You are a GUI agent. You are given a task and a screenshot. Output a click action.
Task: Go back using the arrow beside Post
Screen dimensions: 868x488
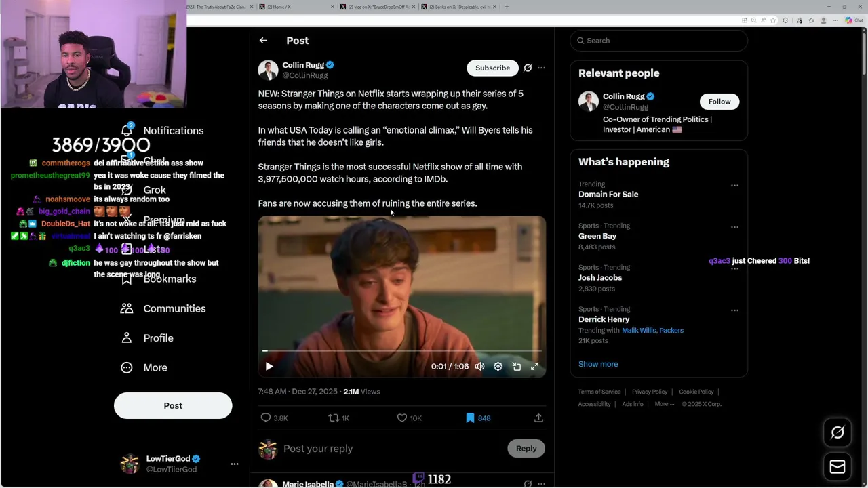pos(263,41)
